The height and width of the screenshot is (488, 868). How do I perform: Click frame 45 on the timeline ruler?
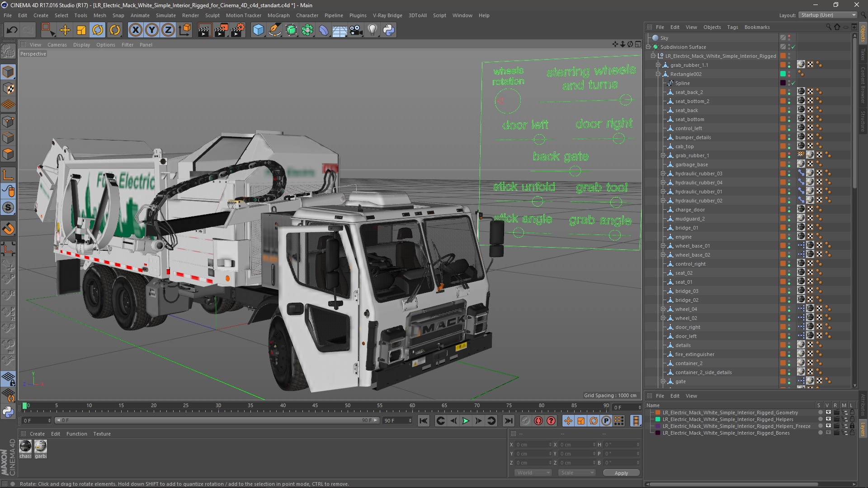315,406
